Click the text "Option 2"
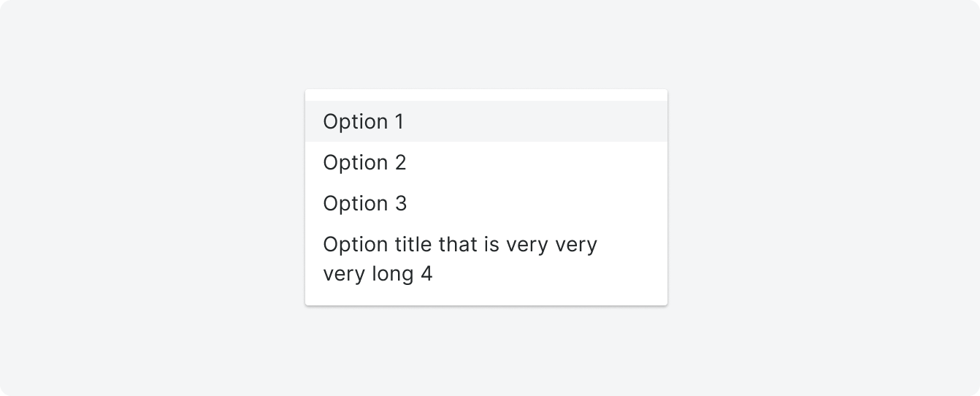Screen dimensions: 980x396 coord(364,163)
